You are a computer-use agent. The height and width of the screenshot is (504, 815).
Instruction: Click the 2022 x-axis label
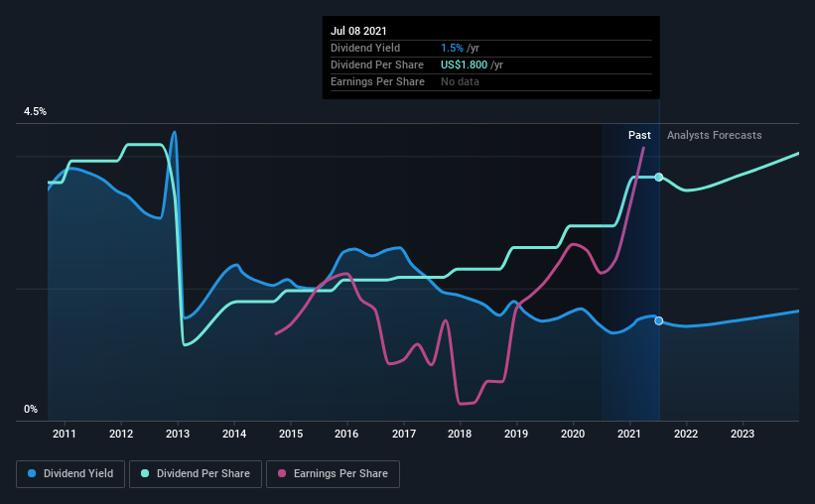[x=686, y=434]
